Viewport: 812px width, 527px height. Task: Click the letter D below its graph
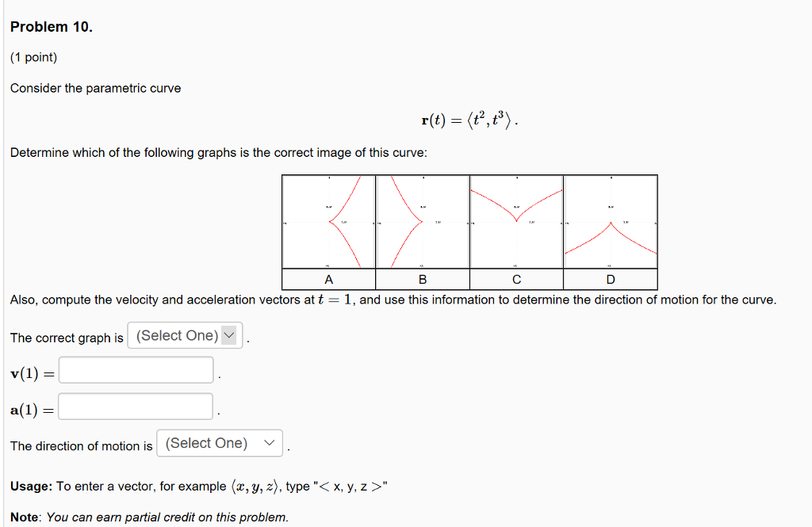611,278
